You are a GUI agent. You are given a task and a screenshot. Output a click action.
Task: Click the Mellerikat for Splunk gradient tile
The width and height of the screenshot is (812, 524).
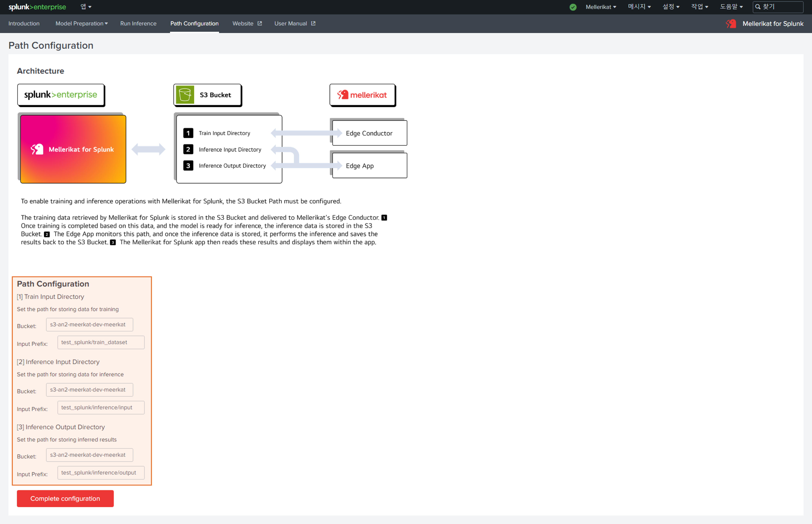tap(73, 149)
